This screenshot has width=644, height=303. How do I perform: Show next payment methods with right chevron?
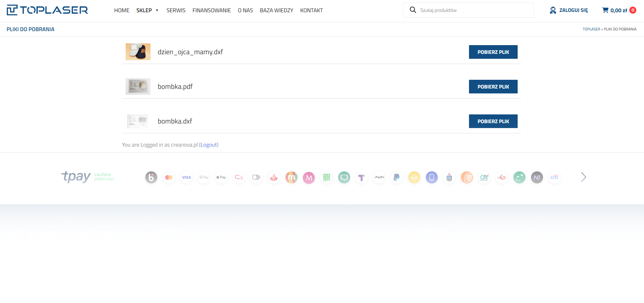[583, 177]
